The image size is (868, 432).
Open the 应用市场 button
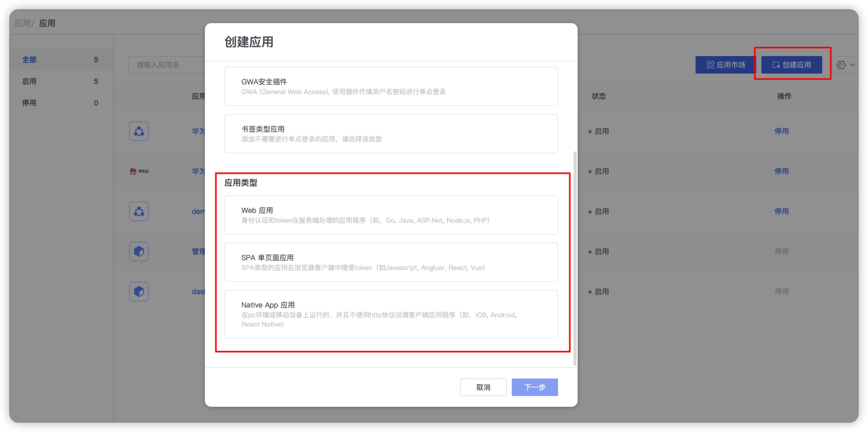click(x=725, y=65)
